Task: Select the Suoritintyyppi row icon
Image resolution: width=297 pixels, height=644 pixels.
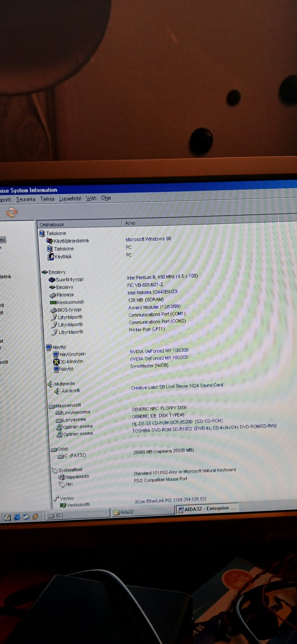Action: pos(52,280)
